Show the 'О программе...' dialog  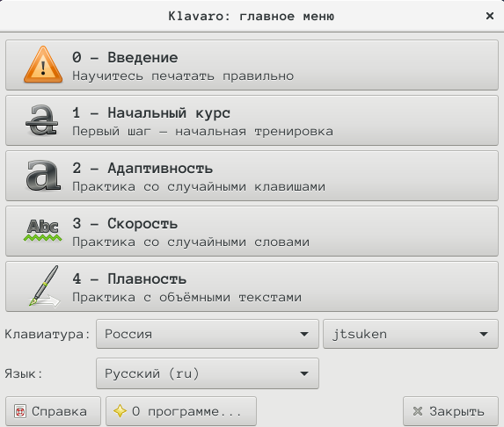(181, 411)
